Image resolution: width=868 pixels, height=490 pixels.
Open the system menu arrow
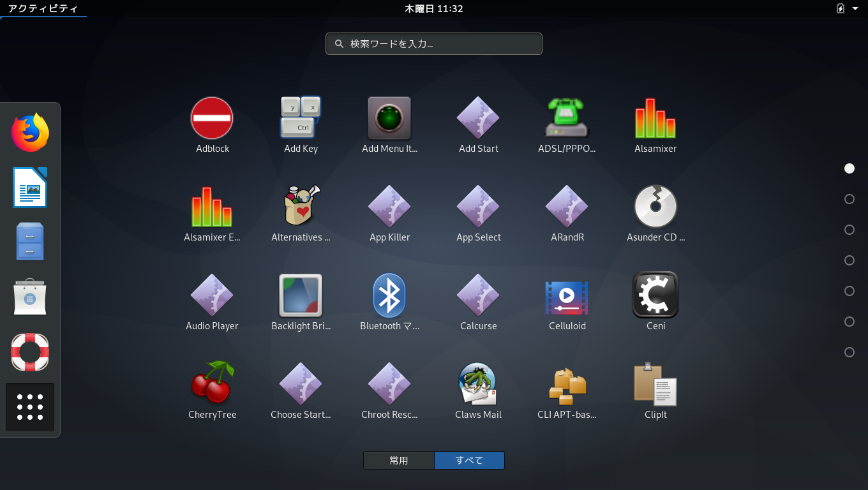[x=855, y=8]
